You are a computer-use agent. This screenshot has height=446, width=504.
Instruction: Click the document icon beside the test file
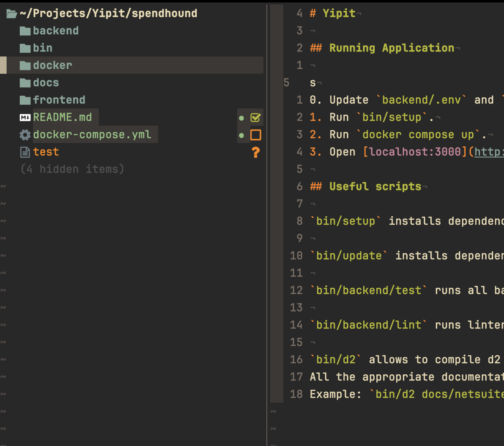coord(26,152)
